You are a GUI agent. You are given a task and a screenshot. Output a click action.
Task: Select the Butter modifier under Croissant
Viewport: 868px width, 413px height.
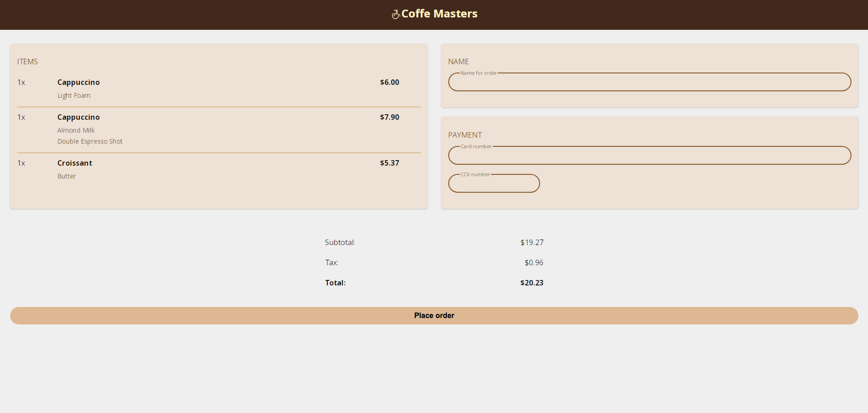coord(67,176)
